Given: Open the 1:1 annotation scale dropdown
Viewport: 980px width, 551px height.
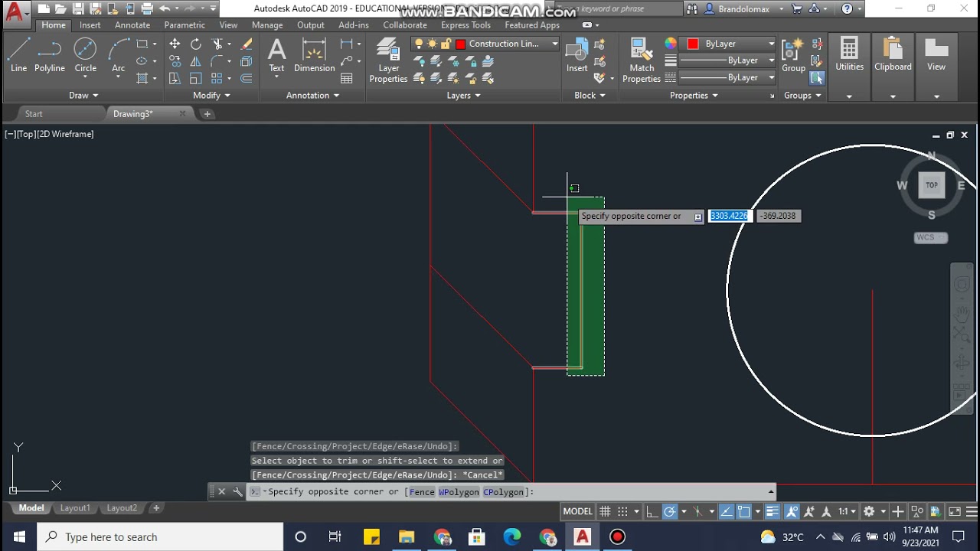Looking at the screenshot, I should tap(846, 511).
